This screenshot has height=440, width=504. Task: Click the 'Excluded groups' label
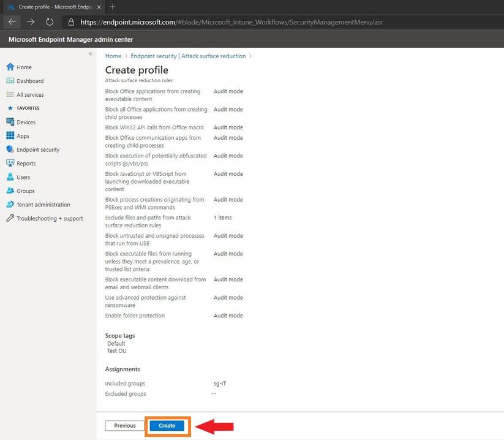pyautogui.click(x=126, y=393)
